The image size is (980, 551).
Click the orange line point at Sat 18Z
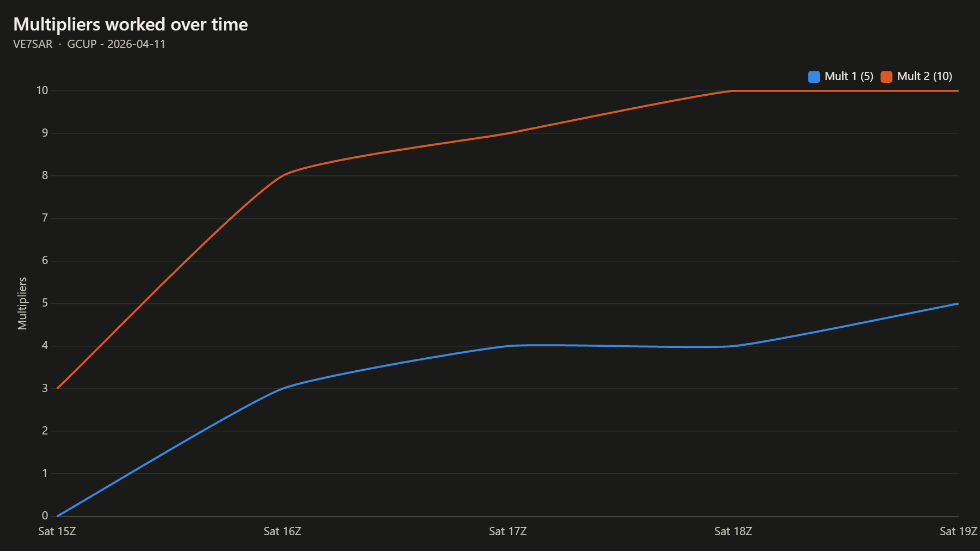tap(733, 90)
